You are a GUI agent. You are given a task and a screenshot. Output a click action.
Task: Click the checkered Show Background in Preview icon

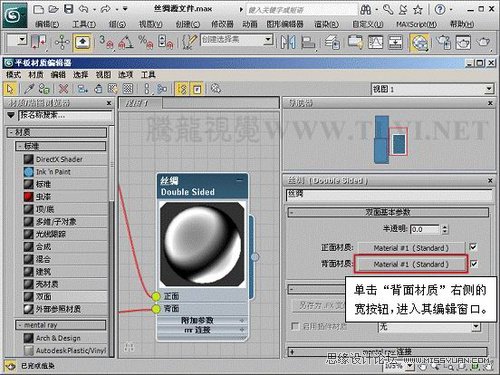click(128, 89)
